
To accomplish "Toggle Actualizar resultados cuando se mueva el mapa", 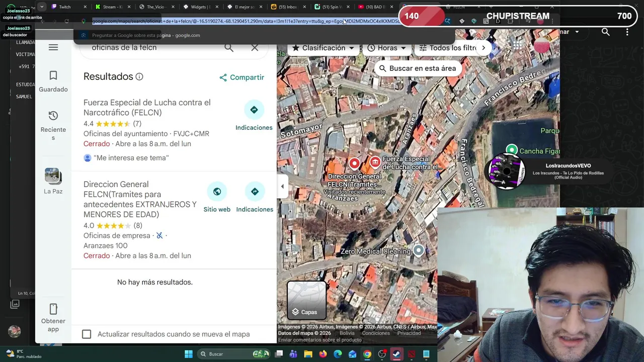I will (x=87, y=334).
